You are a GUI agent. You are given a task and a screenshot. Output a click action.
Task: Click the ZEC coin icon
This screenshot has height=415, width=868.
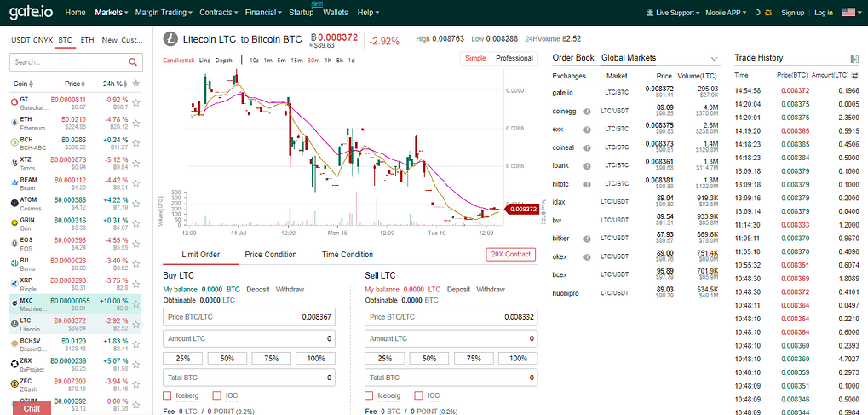(x=15, y=384)
